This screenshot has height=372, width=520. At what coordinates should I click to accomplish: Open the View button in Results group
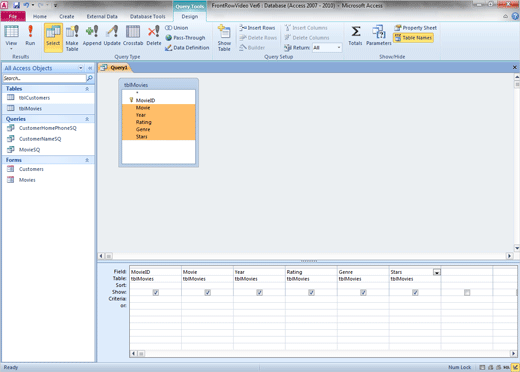click(11, 37)
